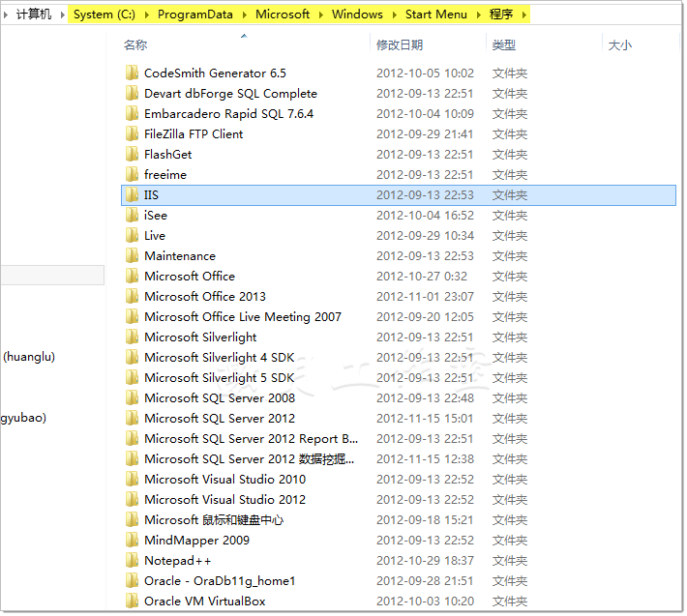Image resolution: width=687 pixels, height=616 pixels.
Task: Click the IIS folder icon
Action: click(132, 194)
